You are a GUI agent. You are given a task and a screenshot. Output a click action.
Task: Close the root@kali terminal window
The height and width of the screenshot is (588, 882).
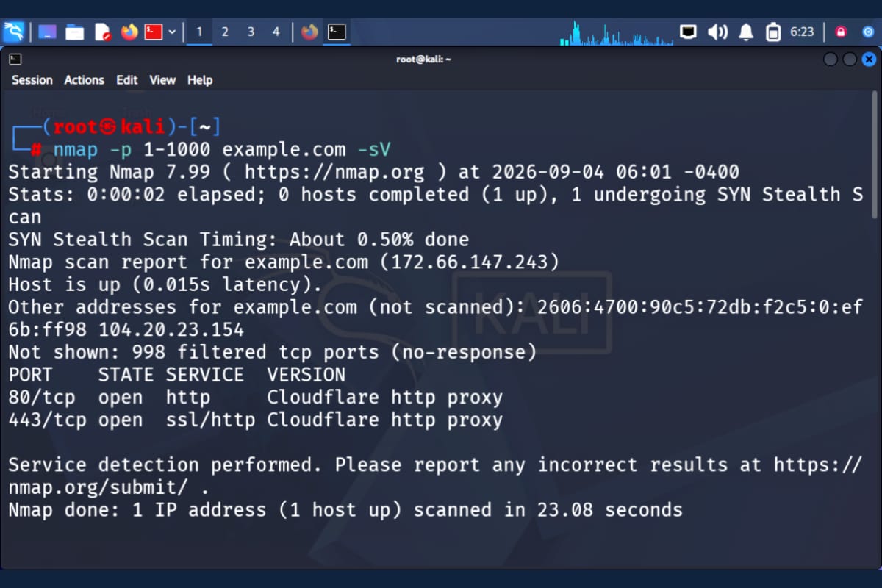pyautogui.click(x=869, y=60)
